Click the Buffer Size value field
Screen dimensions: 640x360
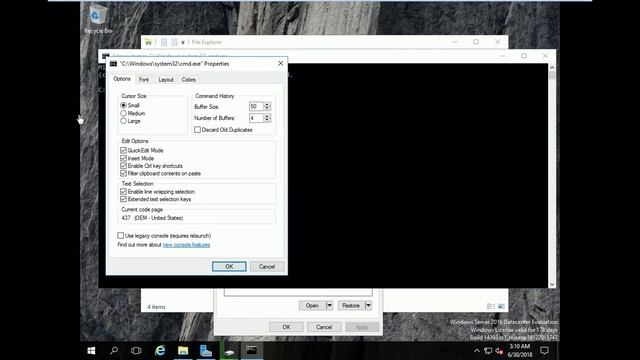tap(256, 106)
